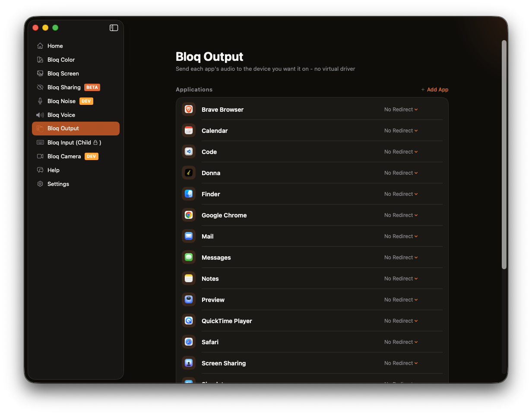
Task: Open Mail's No Redirect dropdown
Action: 401,236
